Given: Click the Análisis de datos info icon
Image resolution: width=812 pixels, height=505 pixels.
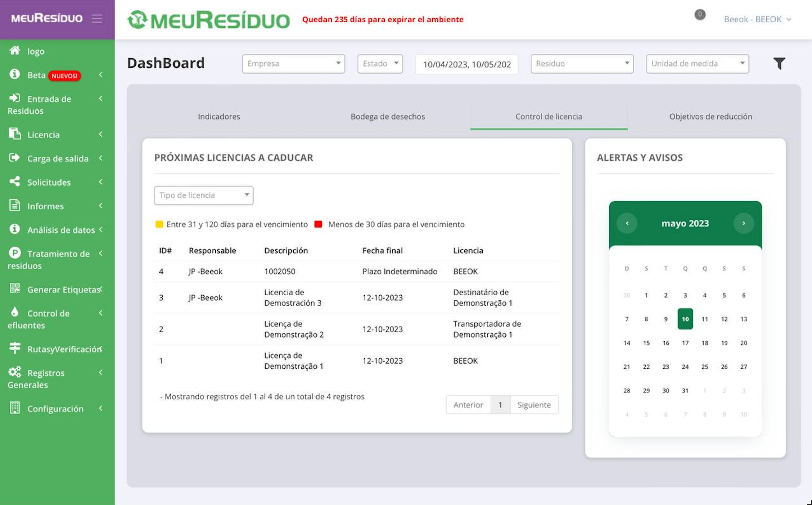Looking at the screenshot, I should 15,229.
